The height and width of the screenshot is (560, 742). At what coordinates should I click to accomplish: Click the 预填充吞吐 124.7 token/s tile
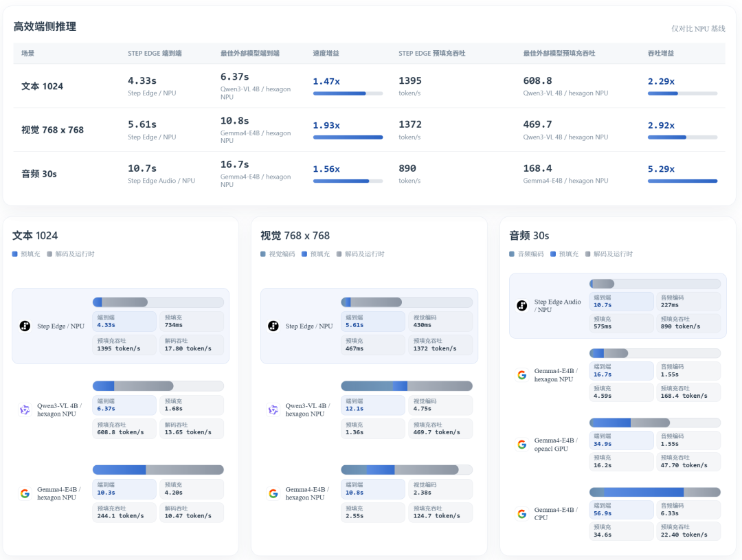tap(440, 512)
